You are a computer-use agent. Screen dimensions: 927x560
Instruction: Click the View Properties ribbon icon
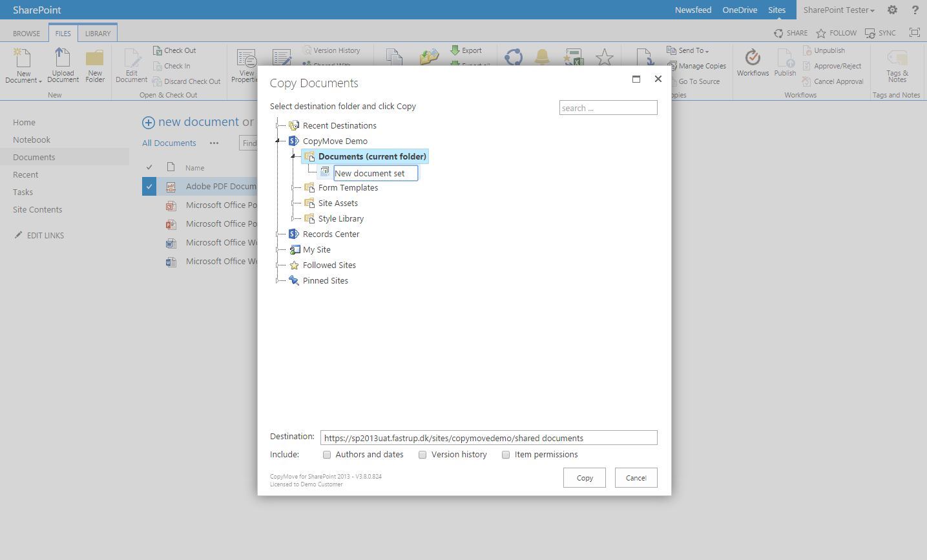(247, 58)
